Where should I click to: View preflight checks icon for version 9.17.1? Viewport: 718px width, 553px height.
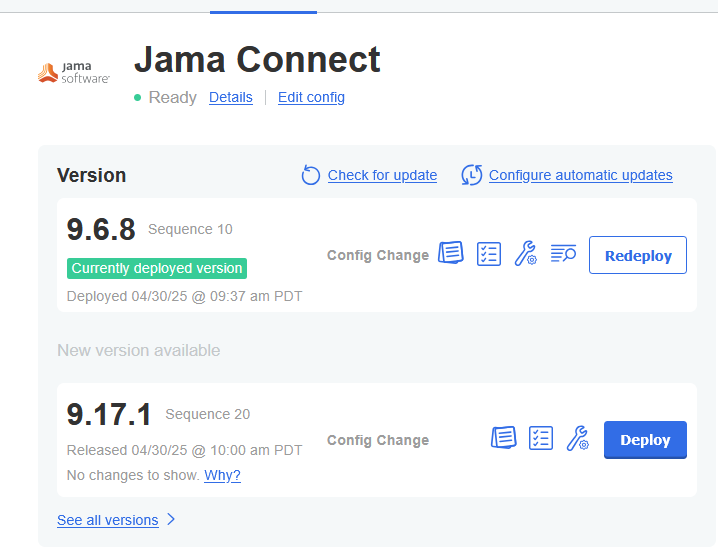point(541,439)
